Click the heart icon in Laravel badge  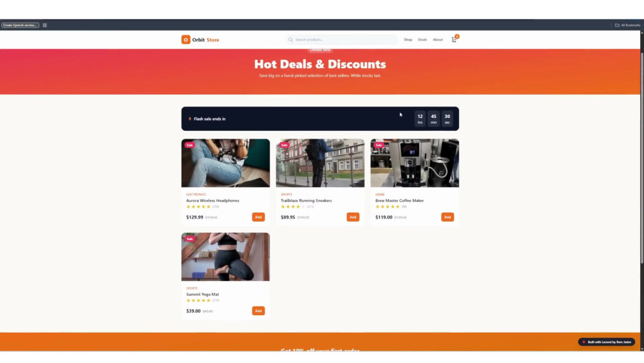(x=583, y=342)
